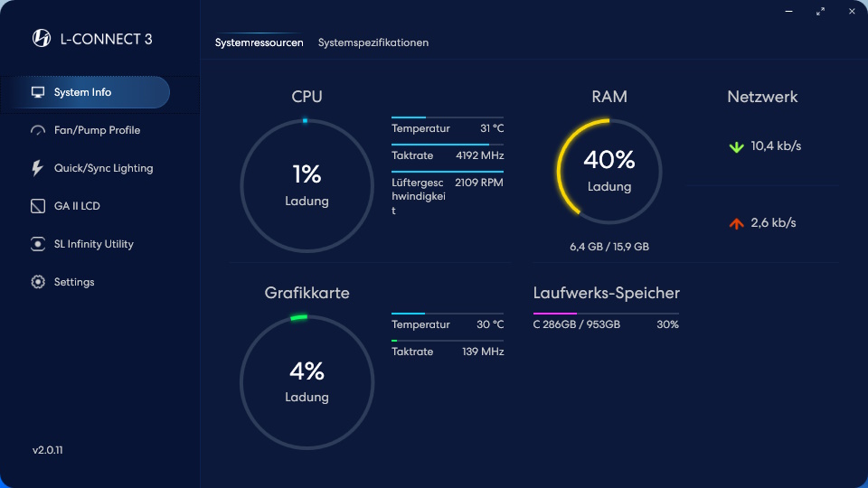
Task: Go to Quick/Sync Lighting section
Action: [x=103, y=168]
